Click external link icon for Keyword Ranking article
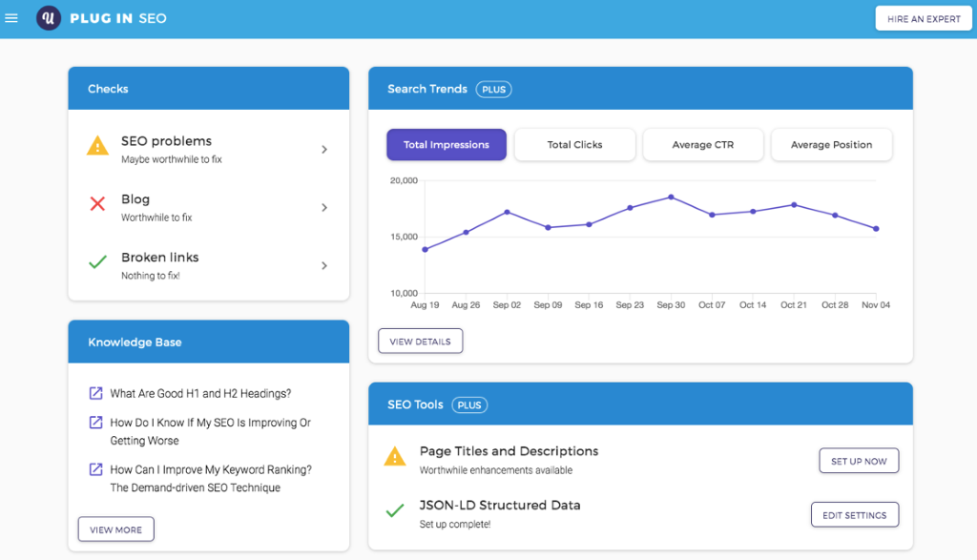Image resolution: width=977 pixels, height=560 pixels. 95,469
